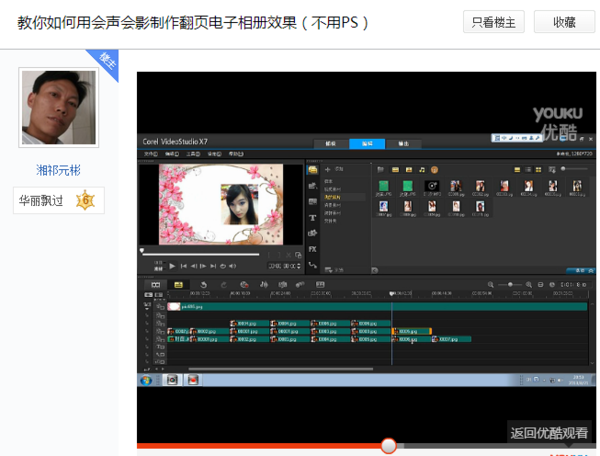
Task: Switch library to thumbnail view
Action: click(538, 169)
